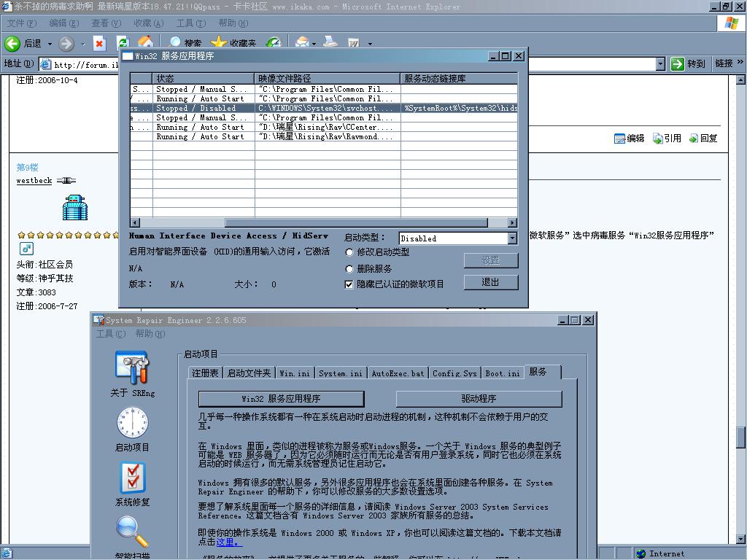The height and width of the screenshot is (560, 747).
Task: Open the 帮助(H) menu in IE
Action: [233, 23]
